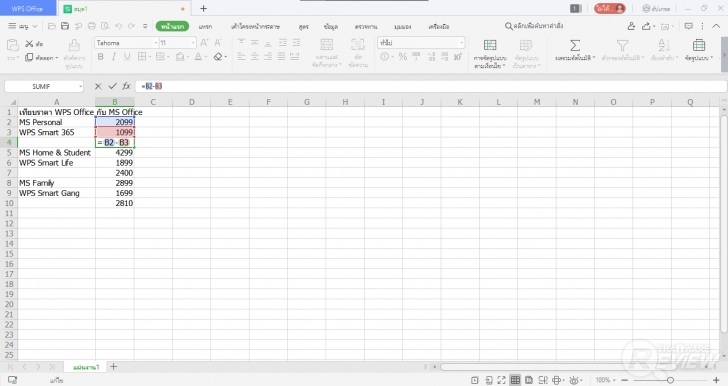Viewport: 728px width, 386px height.
Task: Add a new sheet with plus button
Action: tap(113, 367)
